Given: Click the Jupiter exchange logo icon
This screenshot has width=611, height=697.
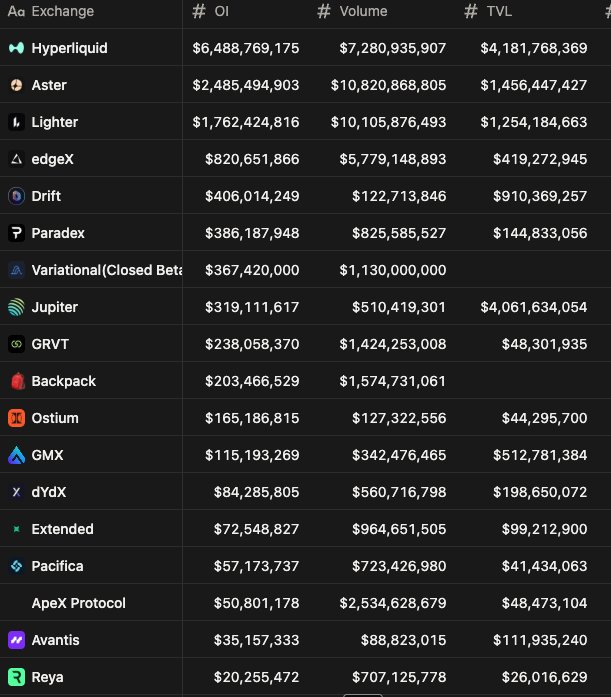Looking at the screenshot, I should [16, 307].
